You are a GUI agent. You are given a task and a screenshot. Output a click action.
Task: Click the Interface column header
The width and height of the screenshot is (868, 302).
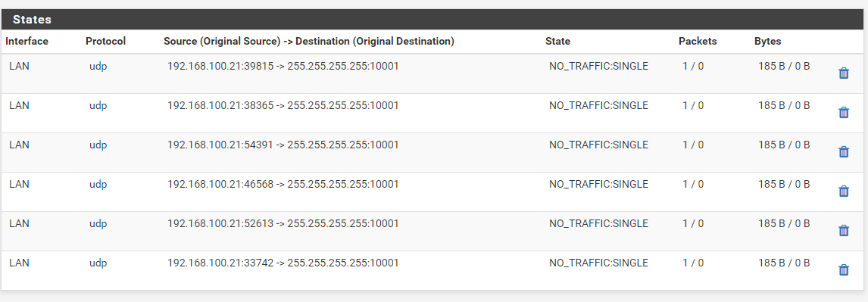[x=27, y=42]
